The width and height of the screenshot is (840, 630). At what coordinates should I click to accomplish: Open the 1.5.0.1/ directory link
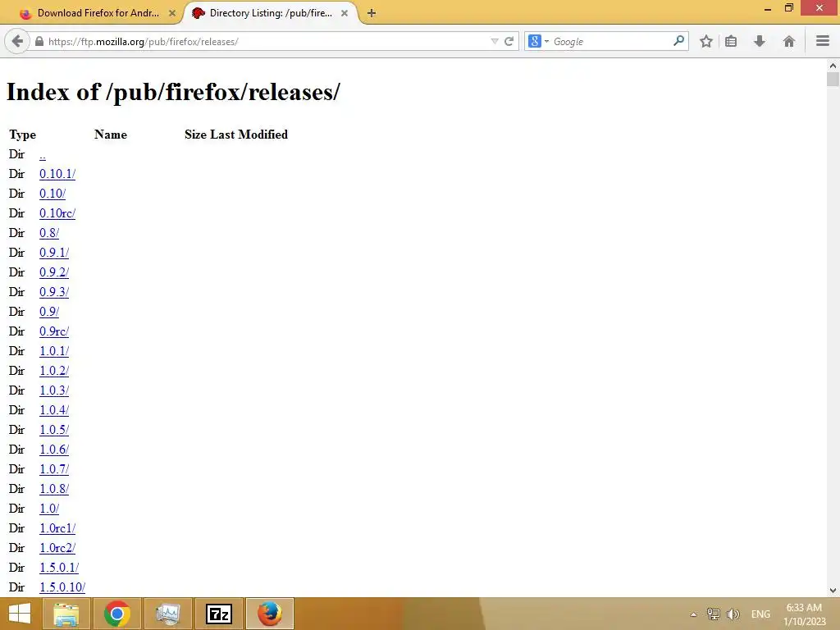pyautogui.click(x=59, y=568)
